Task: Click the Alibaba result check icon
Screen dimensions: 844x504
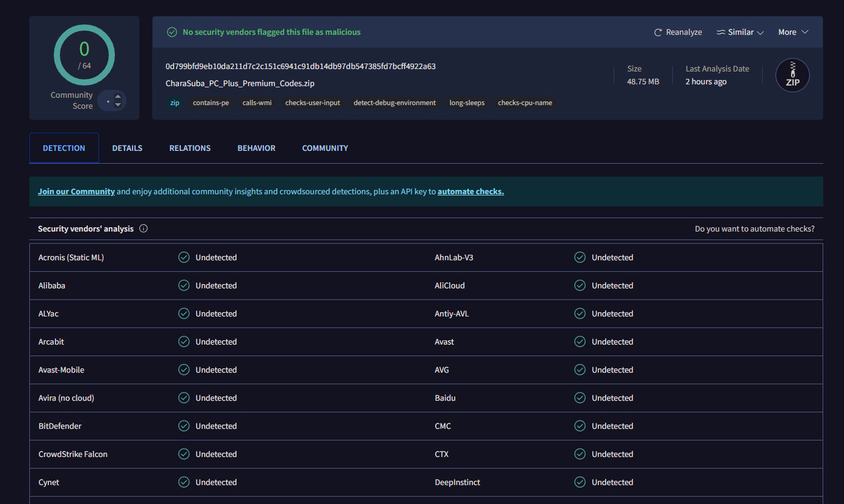Action: 184,285
